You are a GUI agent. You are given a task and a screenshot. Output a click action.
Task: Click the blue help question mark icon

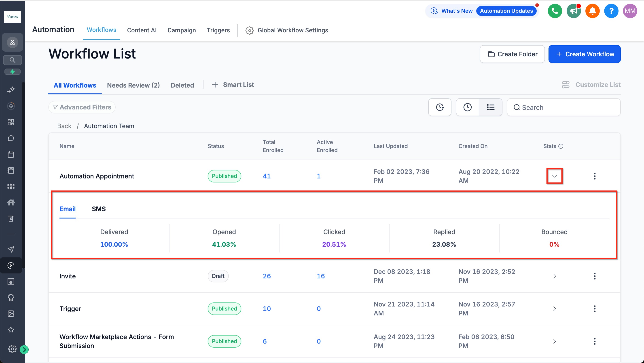click(x=611, y=11)
